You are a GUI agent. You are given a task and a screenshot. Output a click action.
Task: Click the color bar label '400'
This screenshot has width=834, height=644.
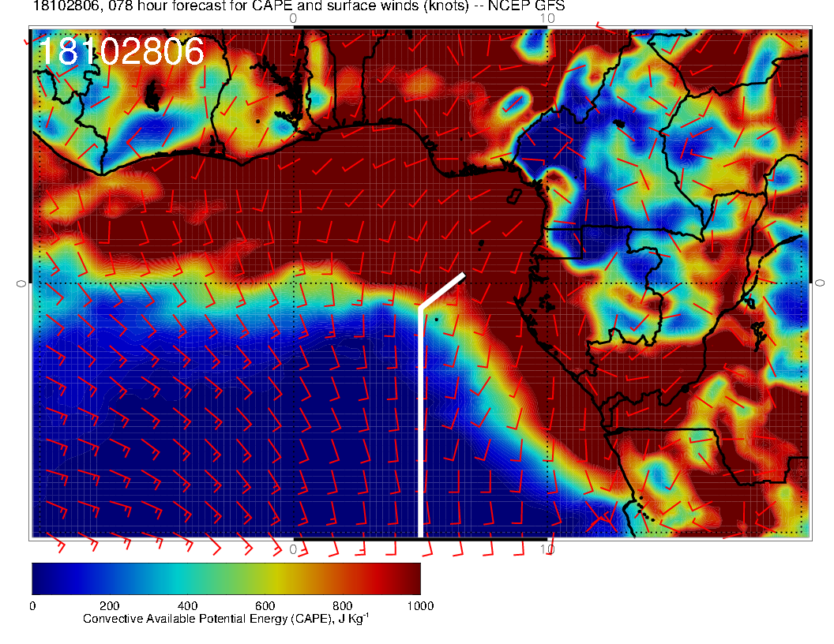coord(187,606)
